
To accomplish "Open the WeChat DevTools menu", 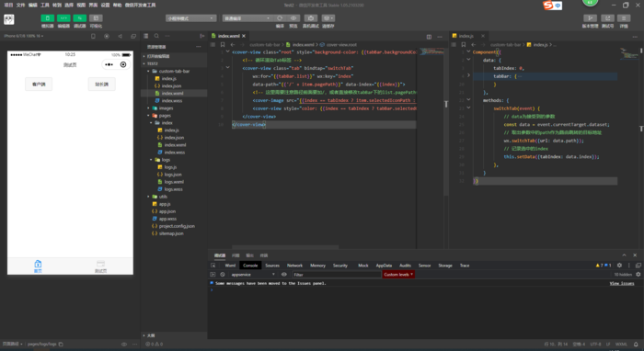I will pos(141,5).
